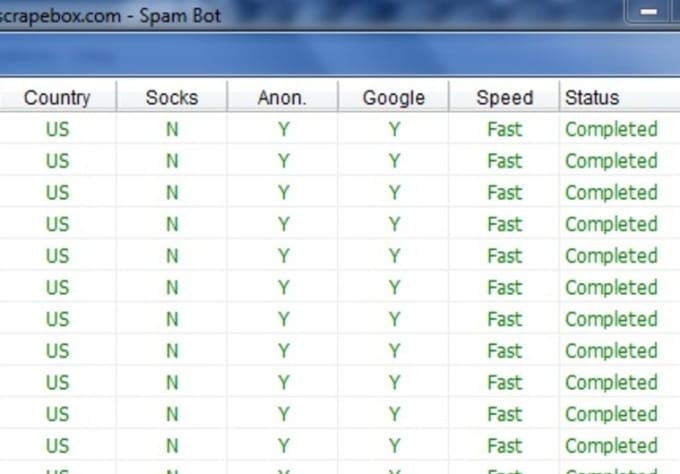Click the Spam Bot window title bar text

tap(110, 16)
